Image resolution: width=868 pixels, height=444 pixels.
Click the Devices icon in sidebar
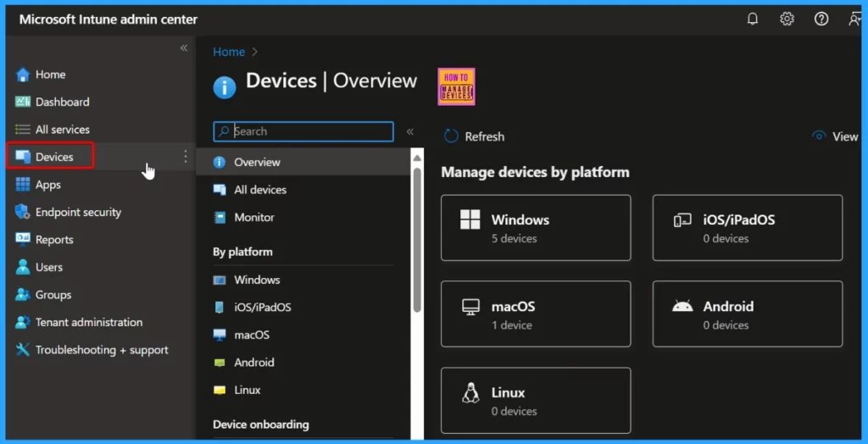23,157
